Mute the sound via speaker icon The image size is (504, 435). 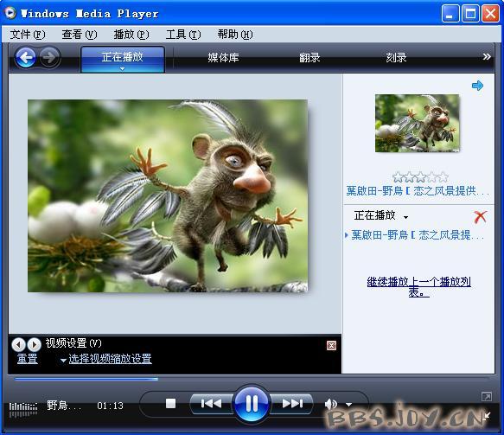(x=331, y=404)
